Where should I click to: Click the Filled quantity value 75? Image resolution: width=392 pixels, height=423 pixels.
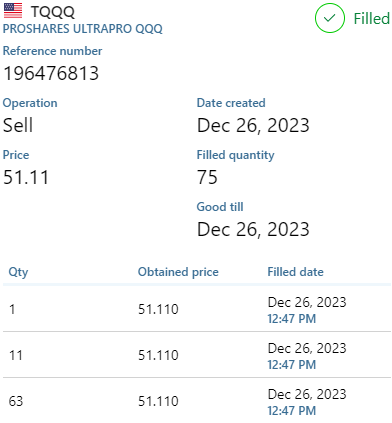click(207, 177)
